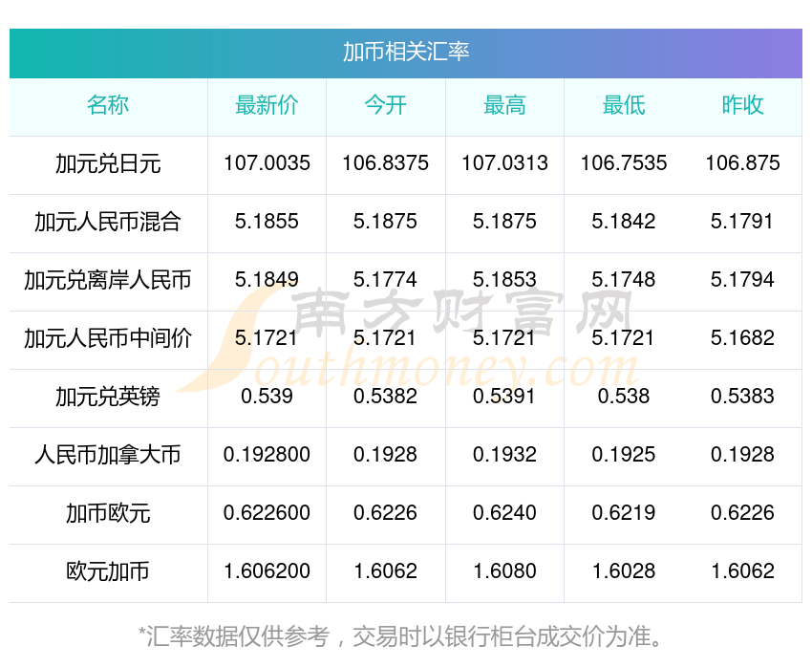Click previous close 5.1682
This screenshot has width=812, height=667.
(742, 338)
